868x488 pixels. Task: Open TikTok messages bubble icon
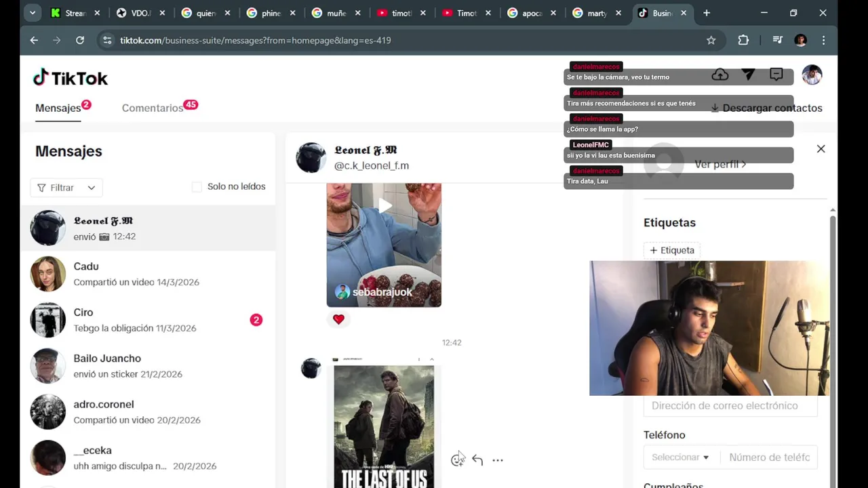coord(776,75)
